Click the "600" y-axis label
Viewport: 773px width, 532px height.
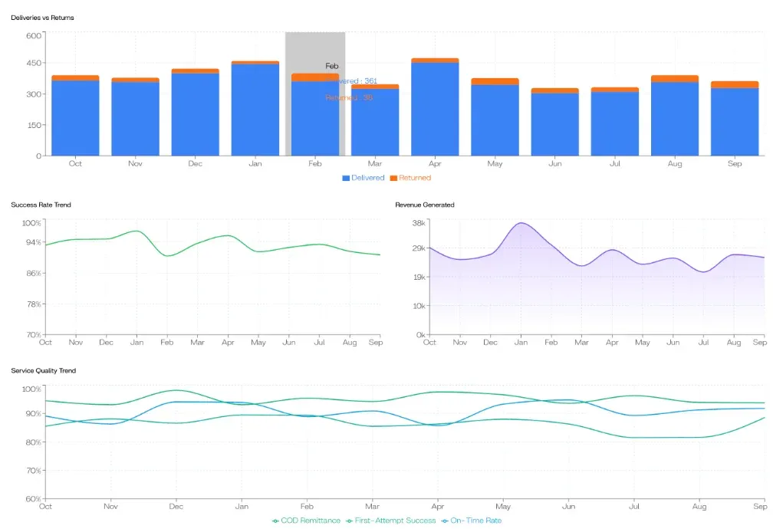point(34,35)
